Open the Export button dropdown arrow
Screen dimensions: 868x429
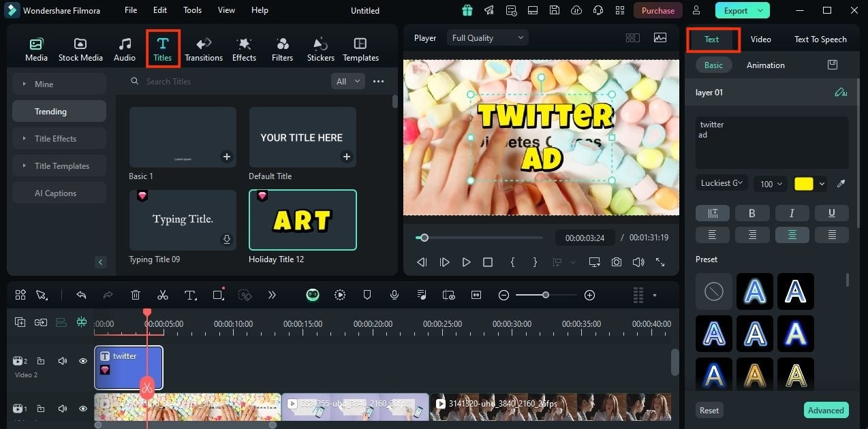click(761, 10)
